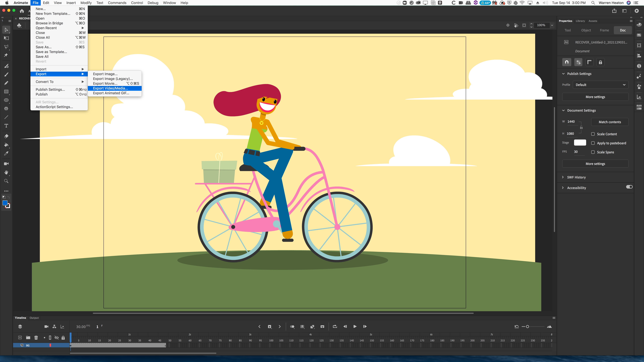Toggle the timeline Loop button

point(335,327)
